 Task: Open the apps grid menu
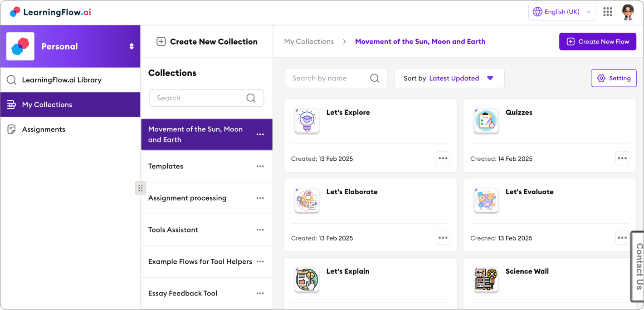(608, 12)
